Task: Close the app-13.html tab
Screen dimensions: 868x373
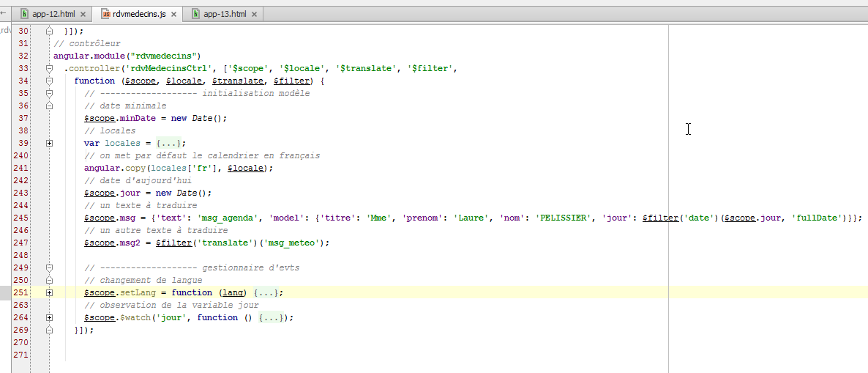Action: (254, 15)
